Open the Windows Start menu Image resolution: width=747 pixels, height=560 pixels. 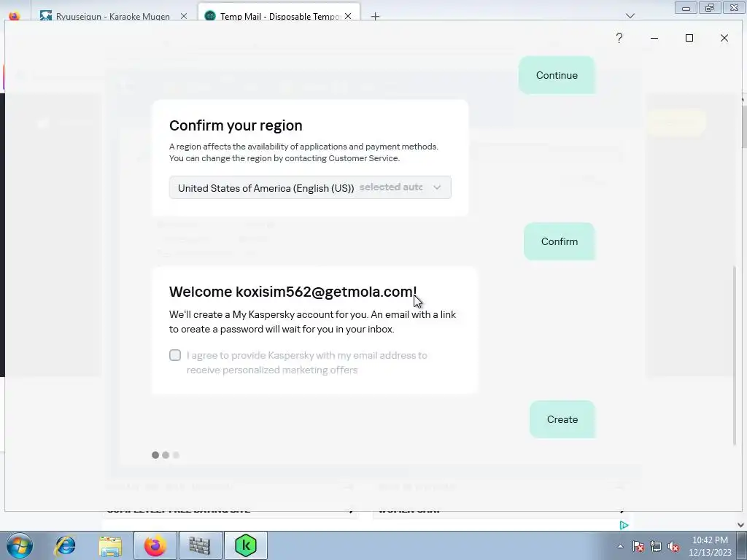tap(19, 545)
